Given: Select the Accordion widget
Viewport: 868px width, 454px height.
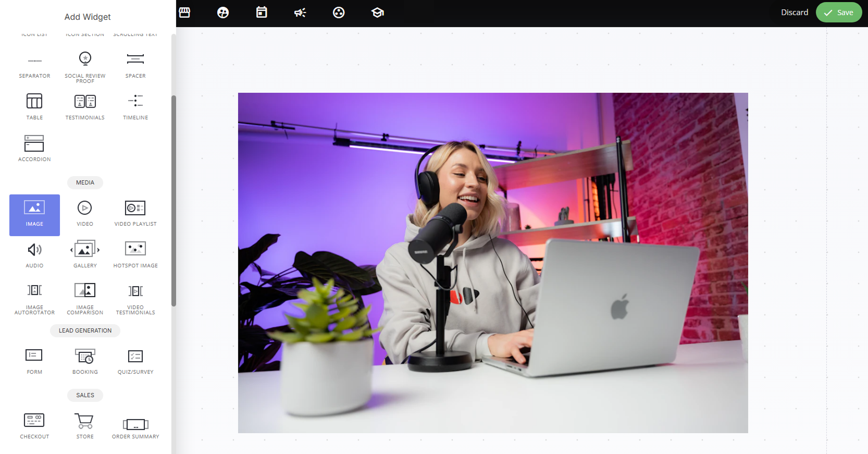Looking at the screenshot, I should pos(34,150).
